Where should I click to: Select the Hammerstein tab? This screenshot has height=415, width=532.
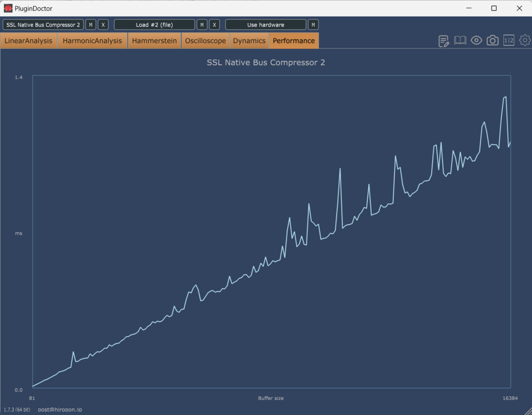(154, 41)
